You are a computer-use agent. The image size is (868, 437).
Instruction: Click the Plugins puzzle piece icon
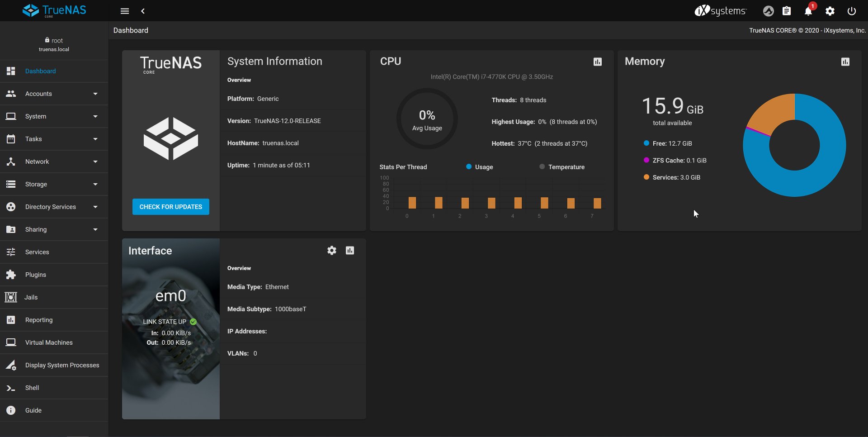click(11, 275)
